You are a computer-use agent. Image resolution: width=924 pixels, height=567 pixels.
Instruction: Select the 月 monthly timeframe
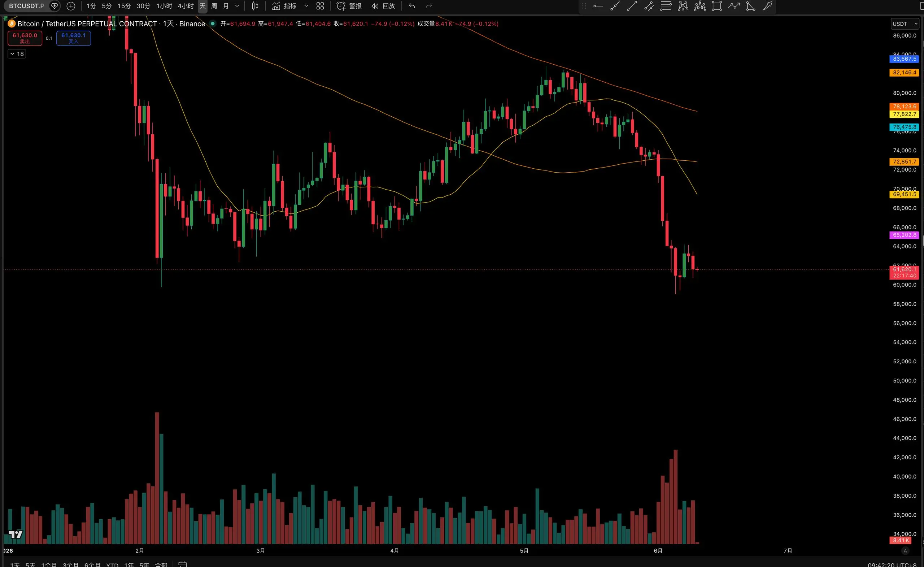226,6
